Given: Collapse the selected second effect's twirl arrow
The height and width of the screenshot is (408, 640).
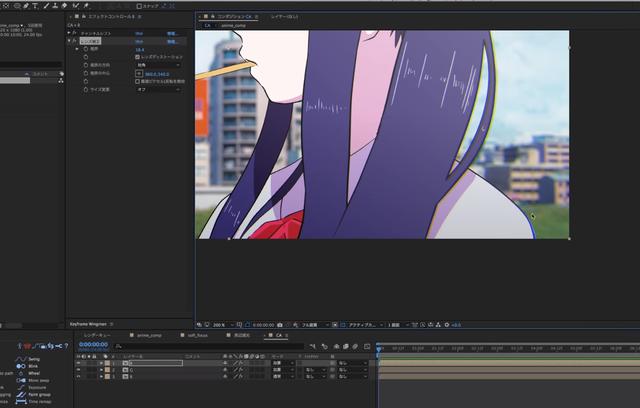Looking at the screenshot, I should [69, 41].
